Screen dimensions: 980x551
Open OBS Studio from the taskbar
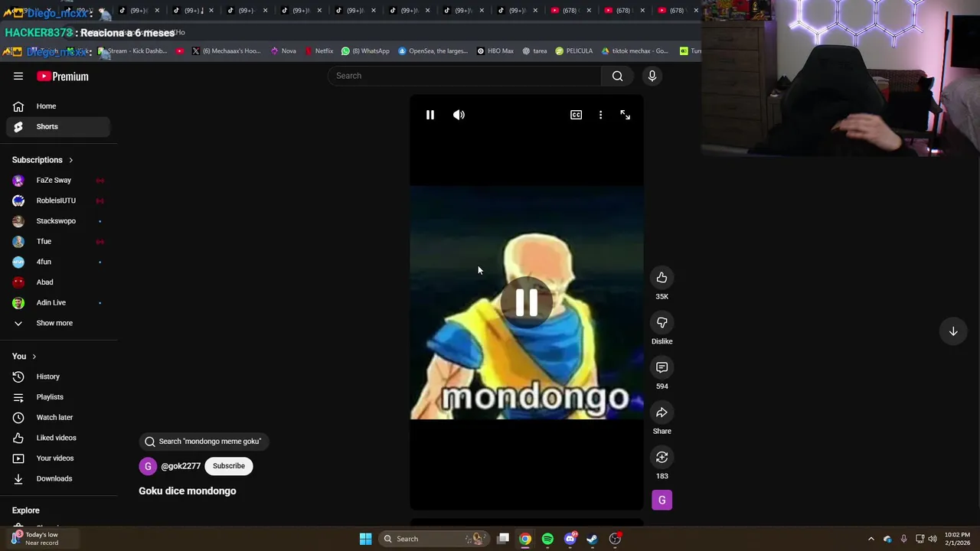click(615, 539)
